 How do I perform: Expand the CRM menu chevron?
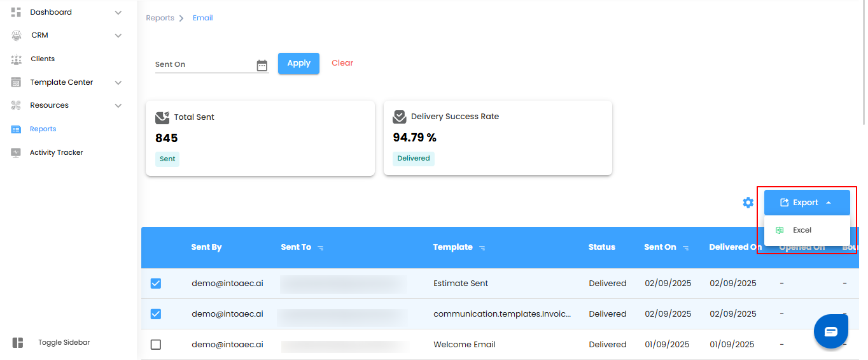point(118,36)
